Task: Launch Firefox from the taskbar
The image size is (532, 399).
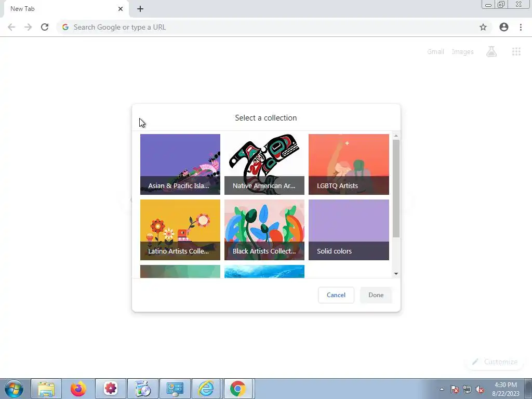Action: [78, 389]
